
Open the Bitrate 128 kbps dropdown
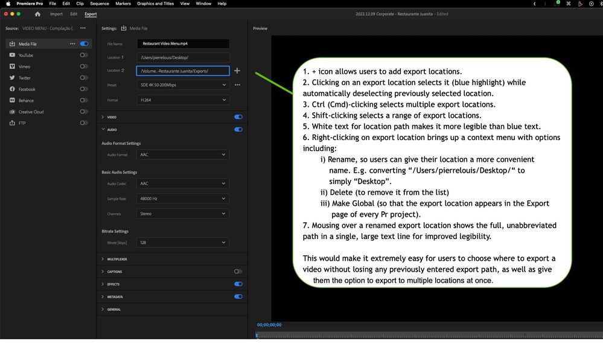183,243
